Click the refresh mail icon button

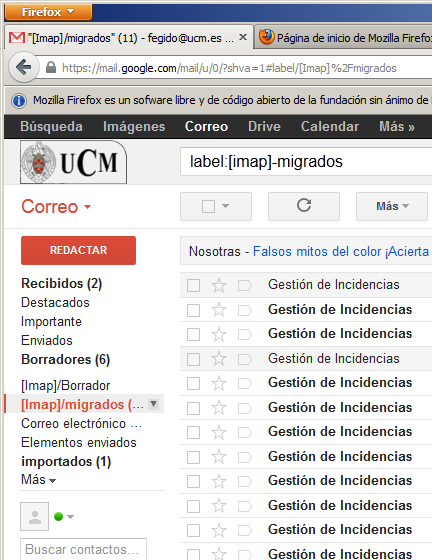304,206
